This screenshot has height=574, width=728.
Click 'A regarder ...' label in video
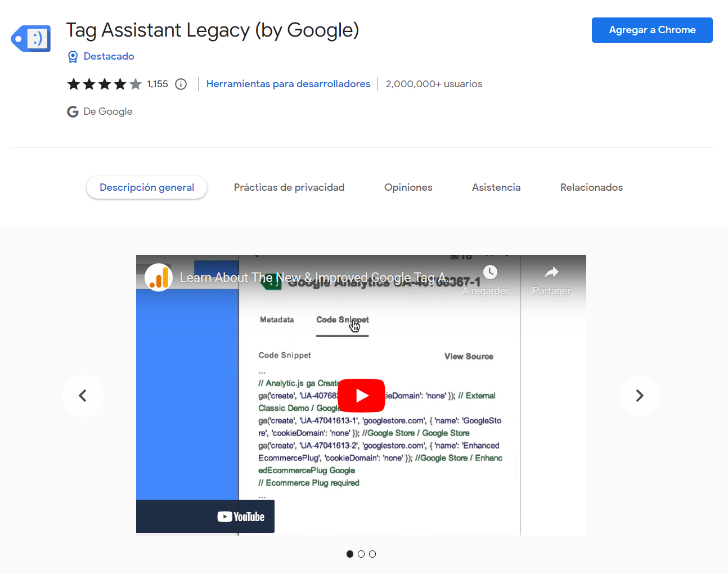[489, 291]
